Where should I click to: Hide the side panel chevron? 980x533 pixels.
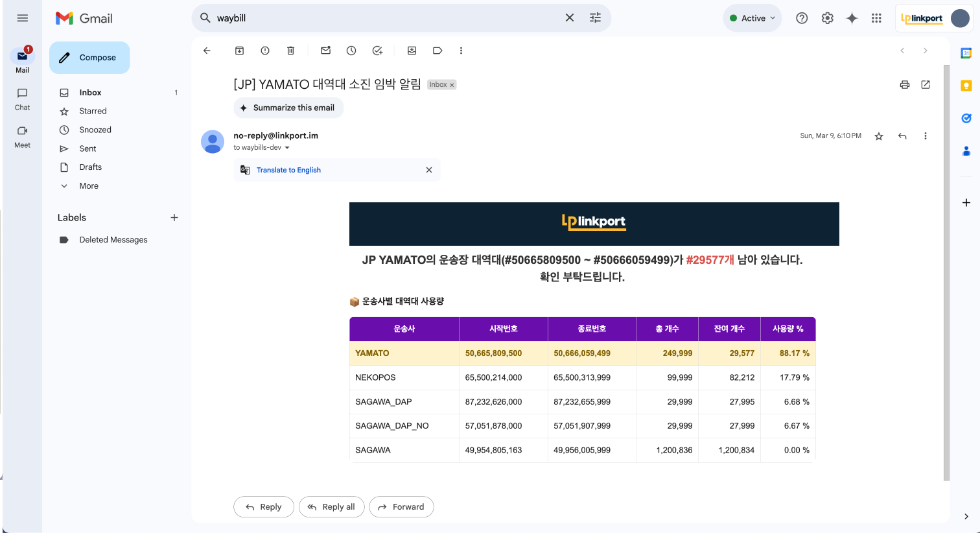pos(966,517)
